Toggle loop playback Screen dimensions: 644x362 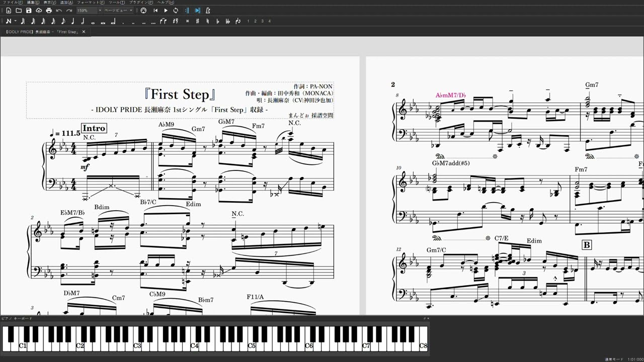(176, 11)
